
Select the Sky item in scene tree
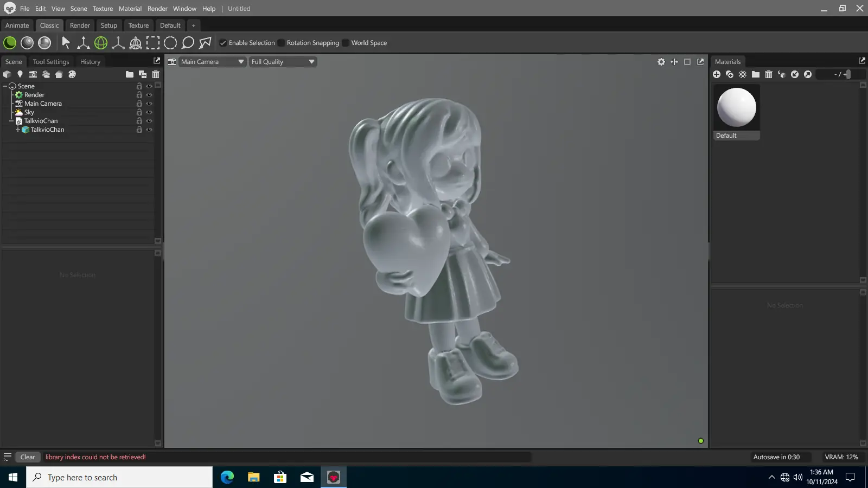[x=29, y=112]
